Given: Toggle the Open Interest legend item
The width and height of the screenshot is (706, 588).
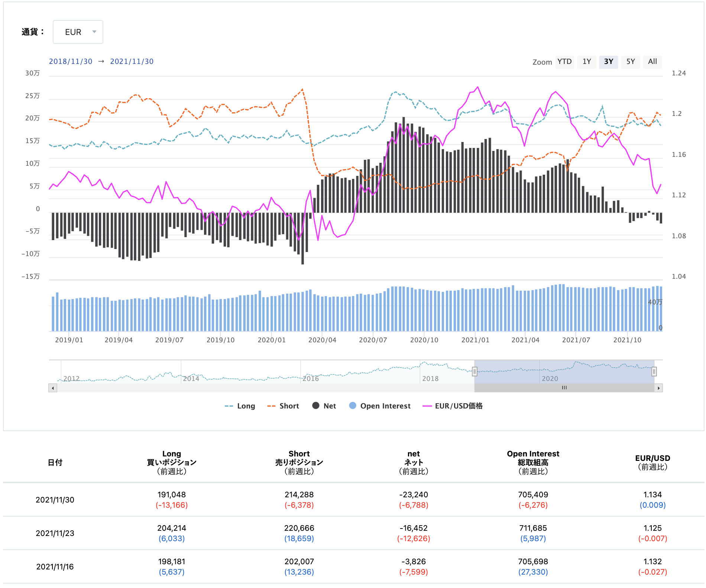Looking at the screenshot, I should tap(380, 406).
